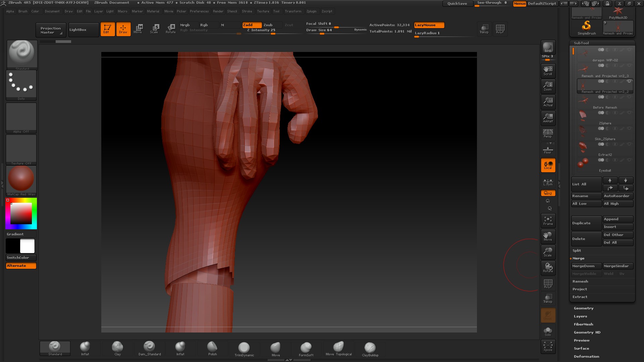Open the SimpleBrush tool thumbnail
644x362 pixels.
click(586, 28)
